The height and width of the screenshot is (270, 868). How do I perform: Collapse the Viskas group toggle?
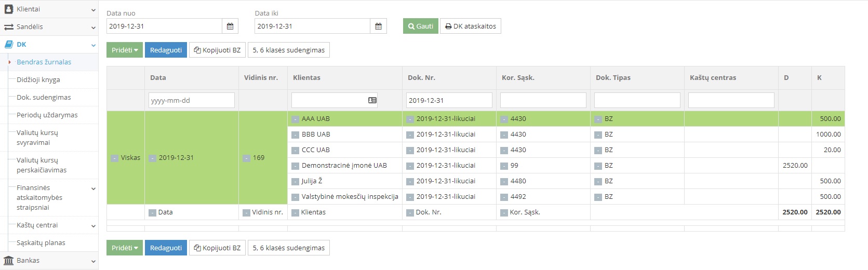coord(114,158)
